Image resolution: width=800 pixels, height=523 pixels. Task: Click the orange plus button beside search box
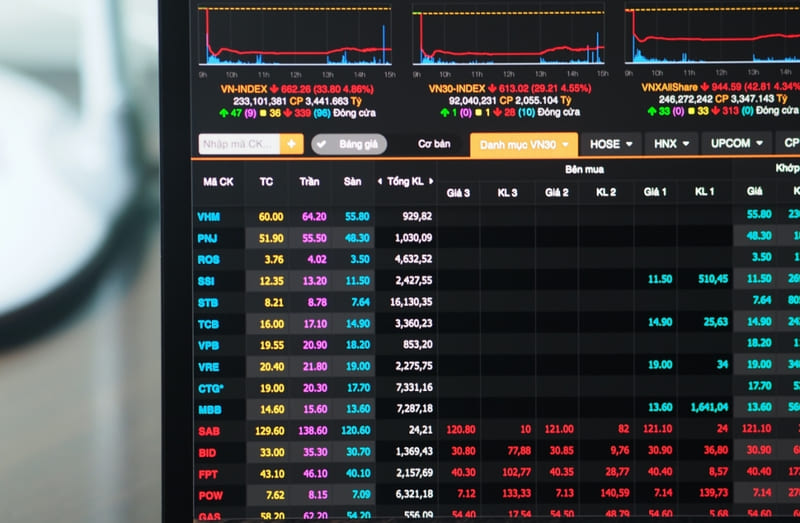(291, 144)
